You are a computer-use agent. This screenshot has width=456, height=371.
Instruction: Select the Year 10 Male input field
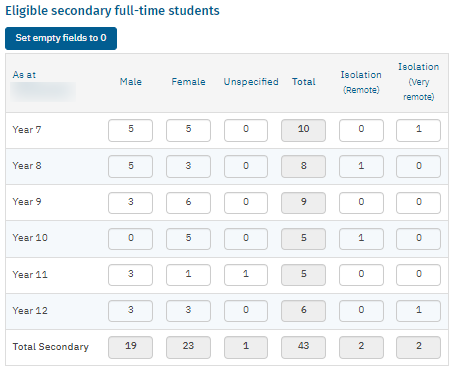click(130, 239)
